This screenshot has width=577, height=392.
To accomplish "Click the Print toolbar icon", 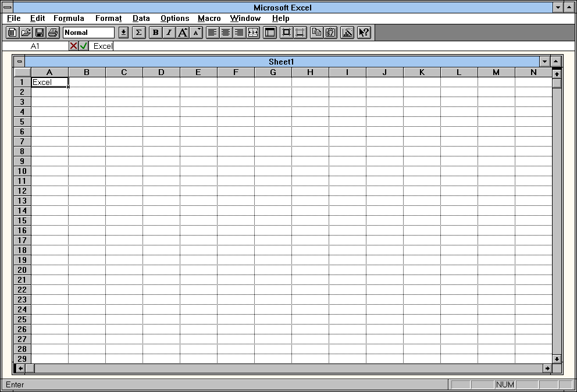I will click(x=53, y=33).
